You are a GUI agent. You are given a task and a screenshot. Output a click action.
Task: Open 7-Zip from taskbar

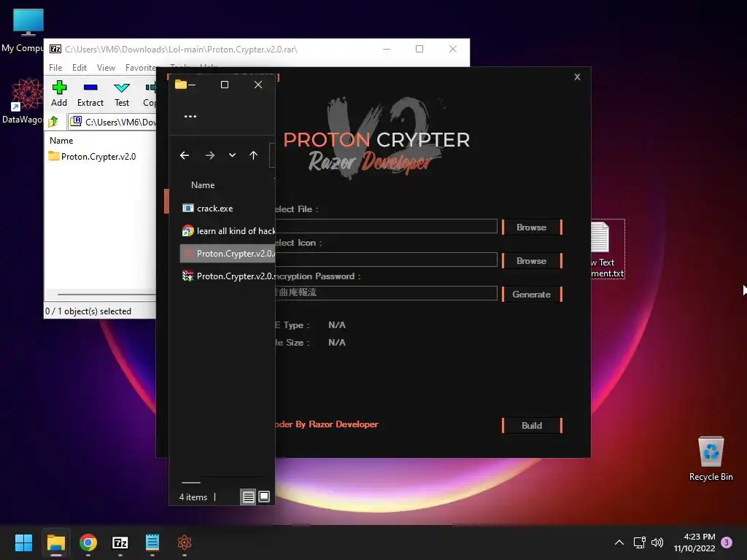point(120,542)
